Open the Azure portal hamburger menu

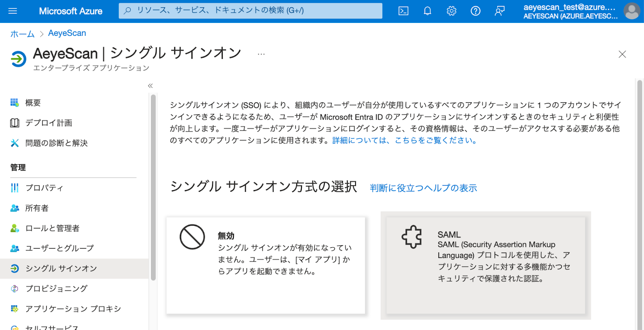tap(13, 11)
